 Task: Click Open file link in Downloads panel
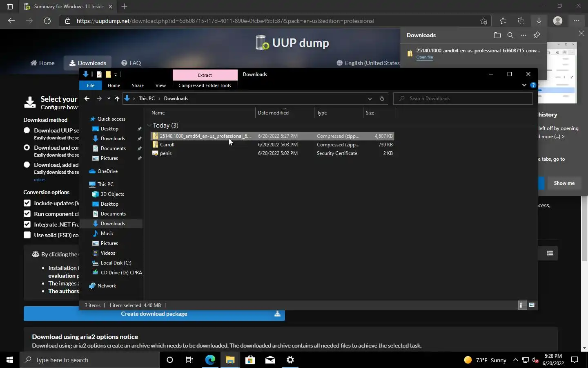tap(425, 57)
